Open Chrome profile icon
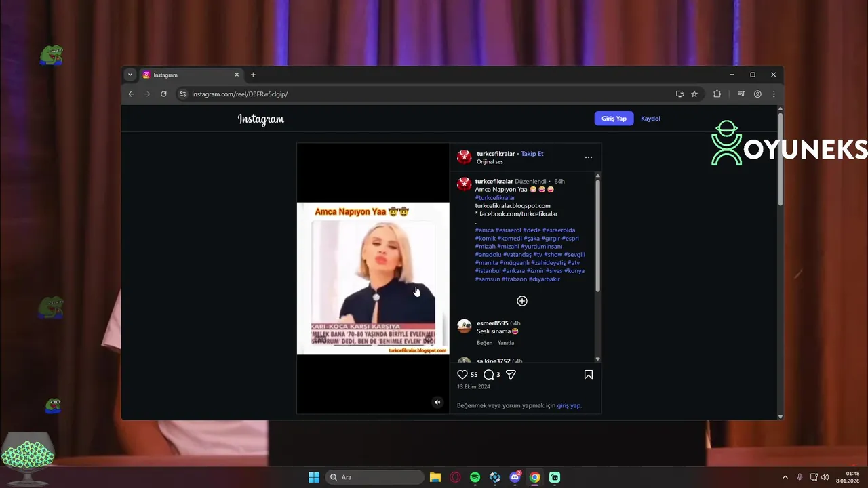 tap(757, 94)
